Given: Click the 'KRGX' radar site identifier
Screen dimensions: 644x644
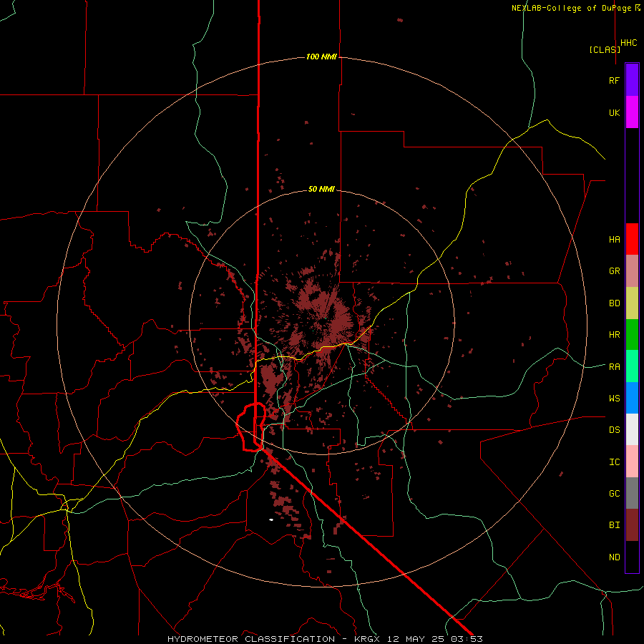Looking at the screenshot, I should pyautogui.click(x=367, y=639).
